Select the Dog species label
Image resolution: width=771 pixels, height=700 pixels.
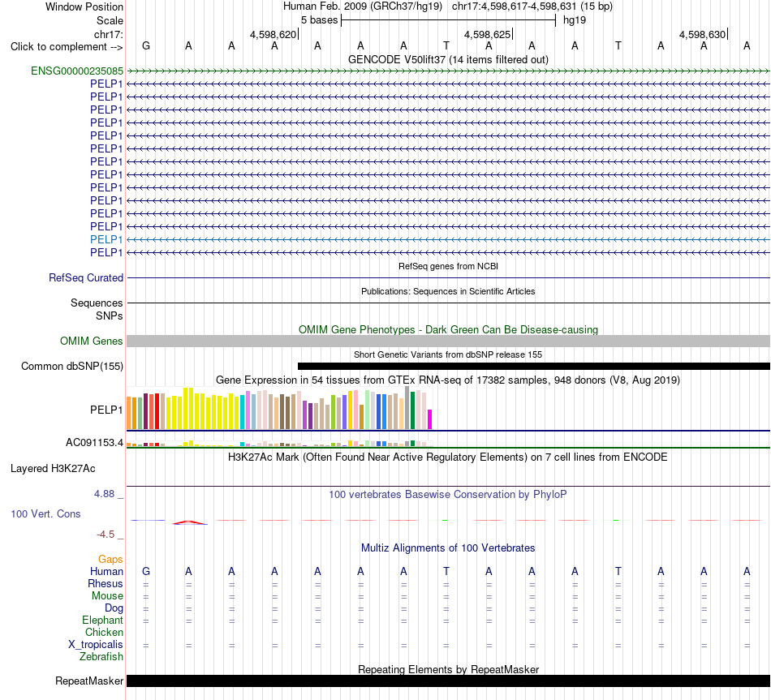point(114,608)
